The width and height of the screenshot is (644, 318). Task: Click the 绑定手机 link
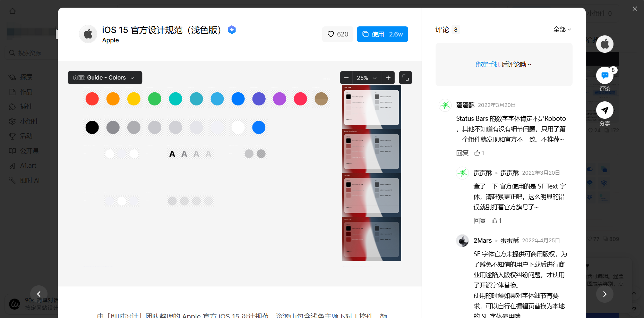click(488, 65)
